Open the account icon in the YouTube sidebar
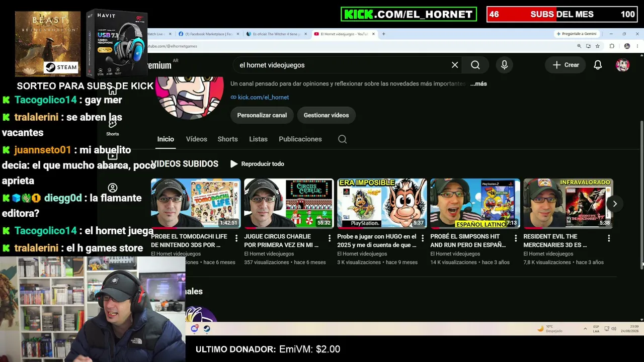 pos(113,188)
